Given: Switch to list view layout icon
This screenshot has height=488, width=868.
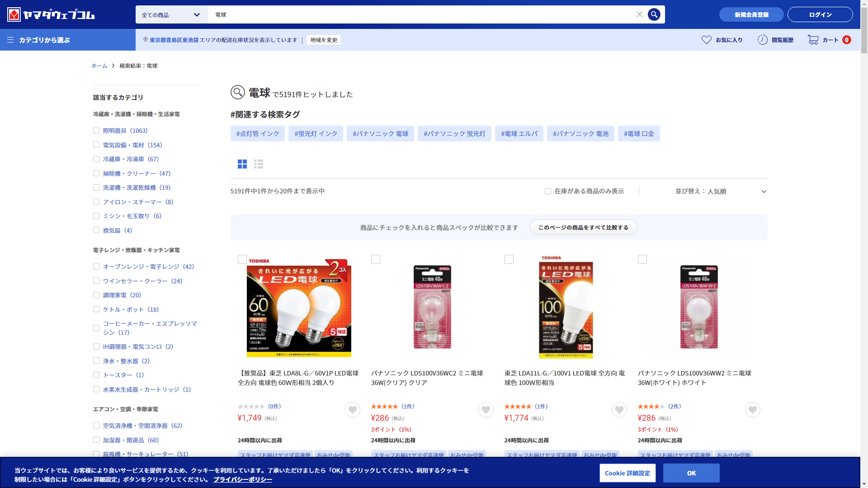Looking at the screenshot, I should click(259, 164).
